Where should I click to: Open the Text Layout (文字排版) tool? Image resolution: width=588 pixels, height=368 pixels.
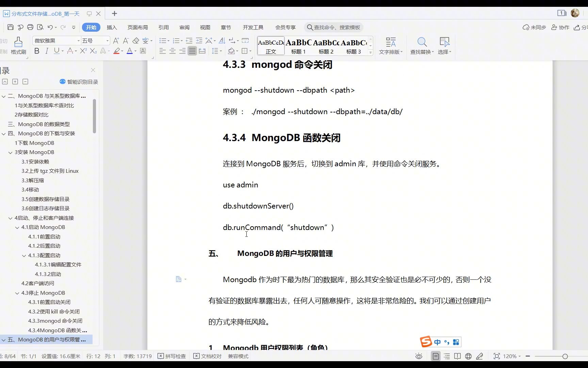coord(391,46)
